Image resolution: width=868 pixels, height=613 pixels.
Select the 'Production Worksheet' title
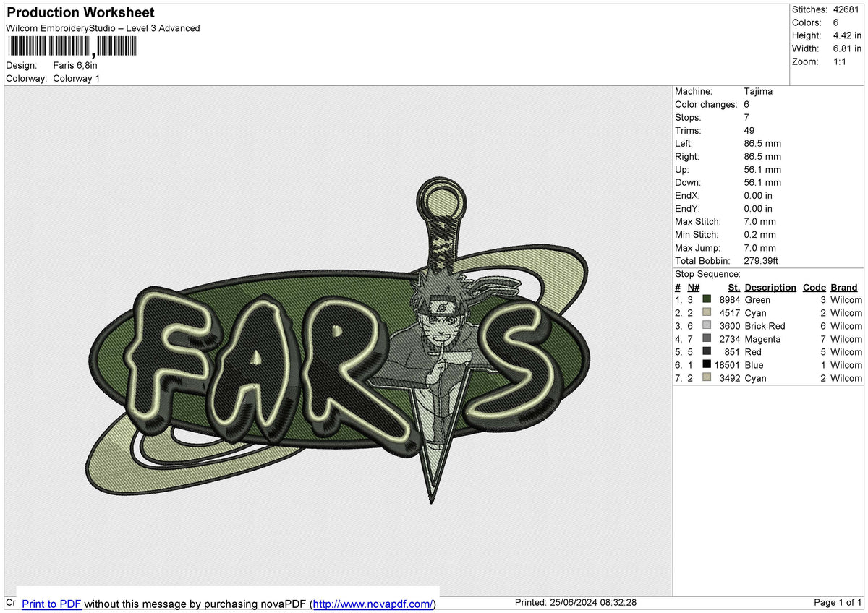click(x=80, y=13)
